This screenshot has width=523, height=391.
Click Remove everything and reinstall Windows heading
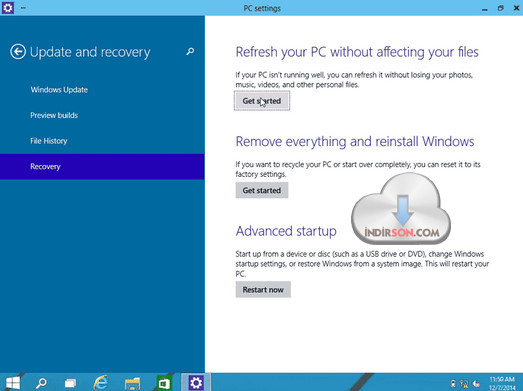coord(355,142)
